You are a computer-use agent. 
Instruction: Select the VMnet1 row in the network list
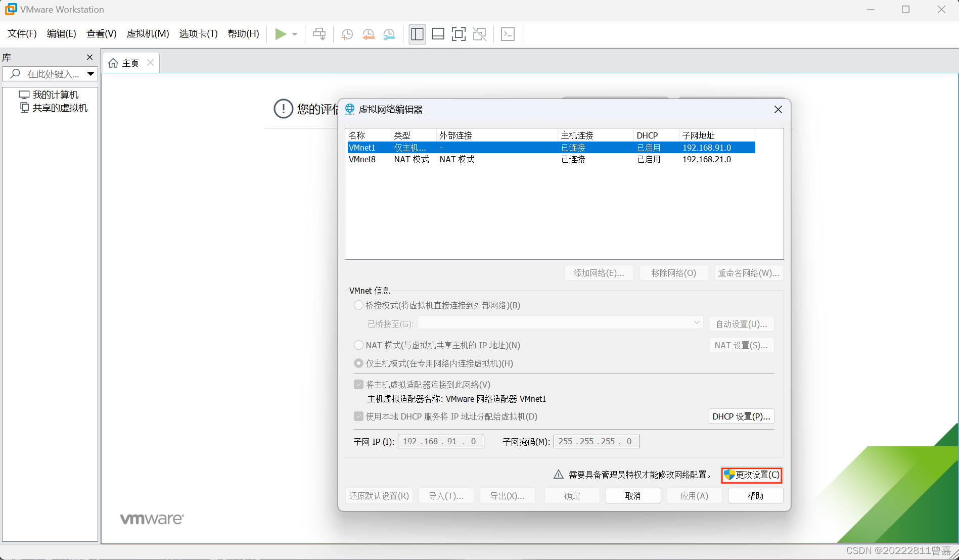[x=552, y=148]
